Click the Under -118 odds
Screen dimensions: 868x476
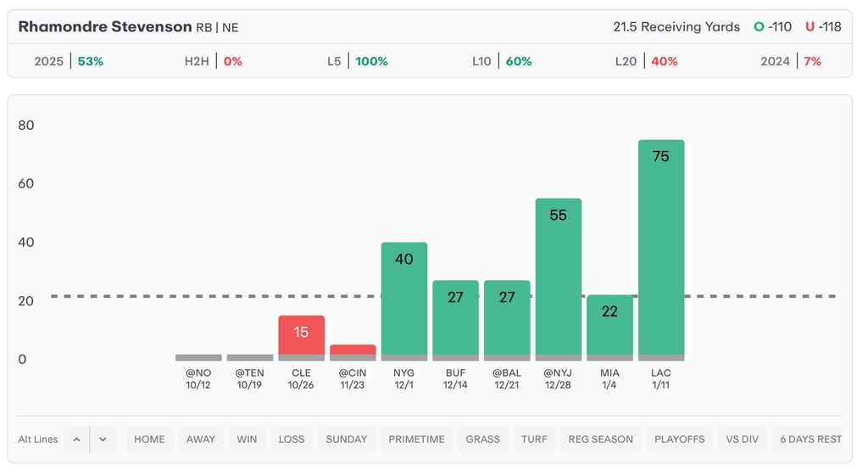click(x=823, y=27)
